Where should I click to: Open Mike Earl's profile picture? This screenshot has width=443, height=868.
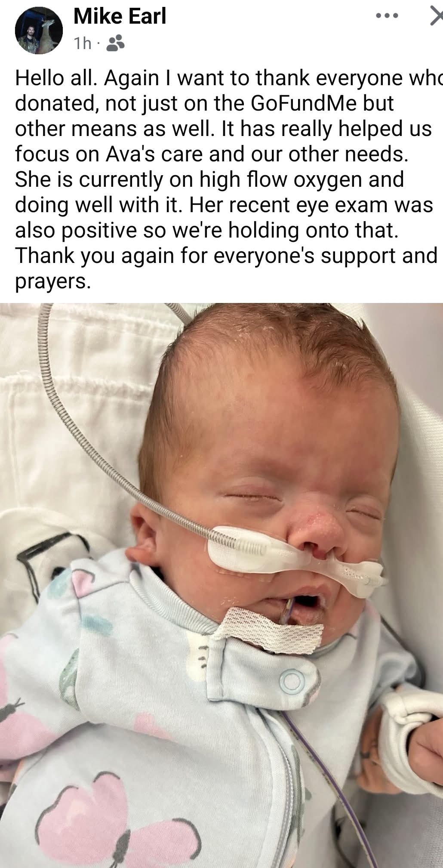point(39,31)
